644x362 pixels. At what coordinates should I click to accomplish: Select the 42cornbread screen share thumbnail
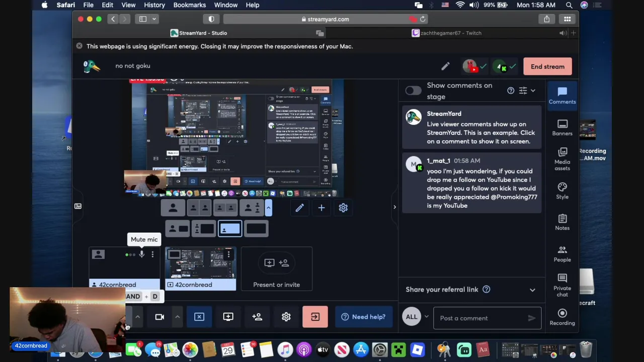pyautogui.click(x=201, y=268)
